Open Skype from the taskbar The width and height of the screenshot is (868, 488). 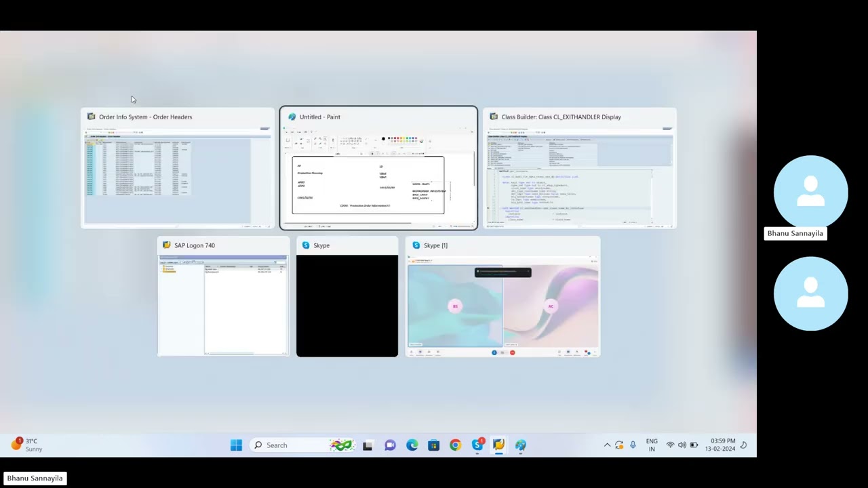point(477,445)
